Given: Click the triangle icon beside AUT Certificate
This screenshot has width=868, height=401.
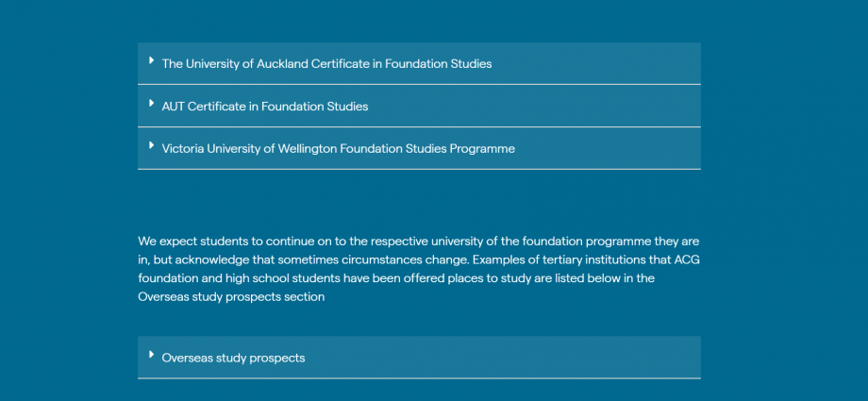Looking at the screenshot, I should [152, 103].
